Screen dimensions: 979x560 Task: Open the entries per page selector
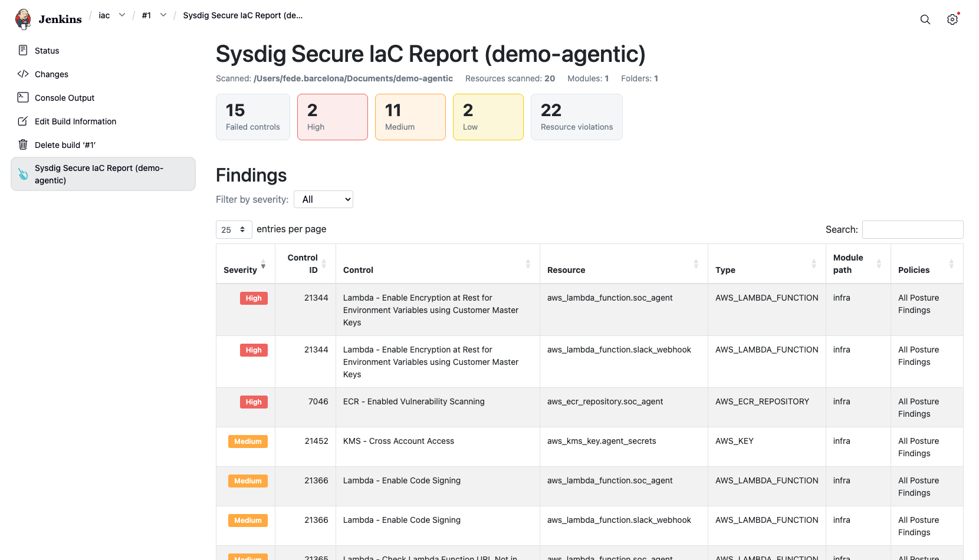point(234,229)
